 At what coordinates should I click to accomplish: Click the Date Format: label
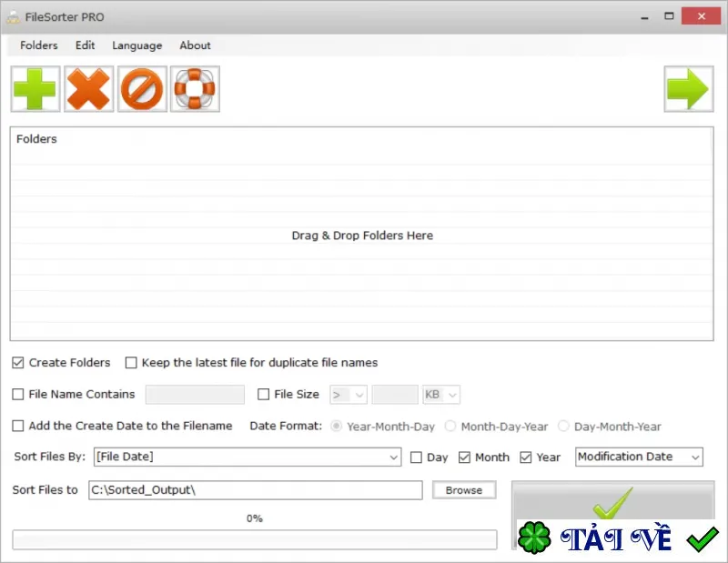point(286,426)
